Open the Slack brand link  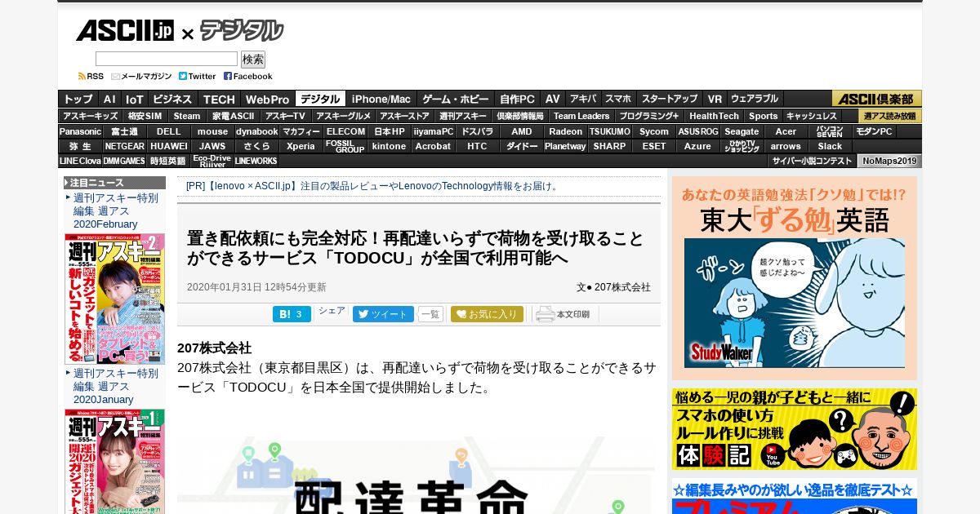(x=831, y=147)
